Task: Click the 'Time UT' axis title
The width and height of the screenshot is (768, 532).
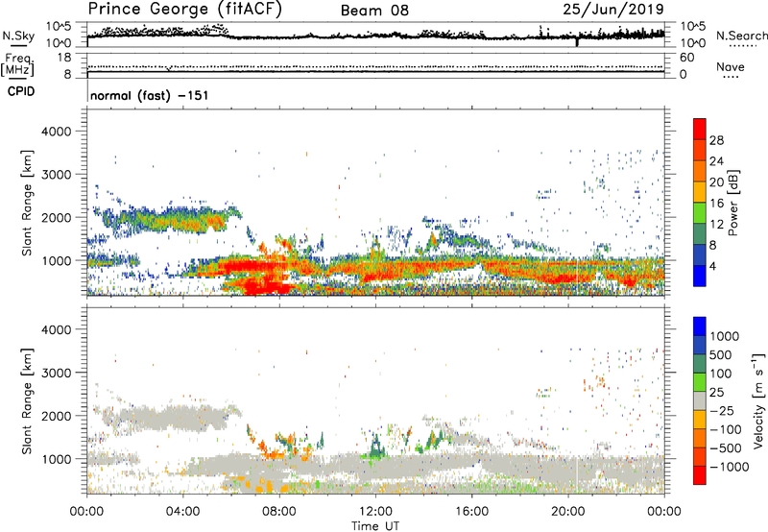Action: 375,526
